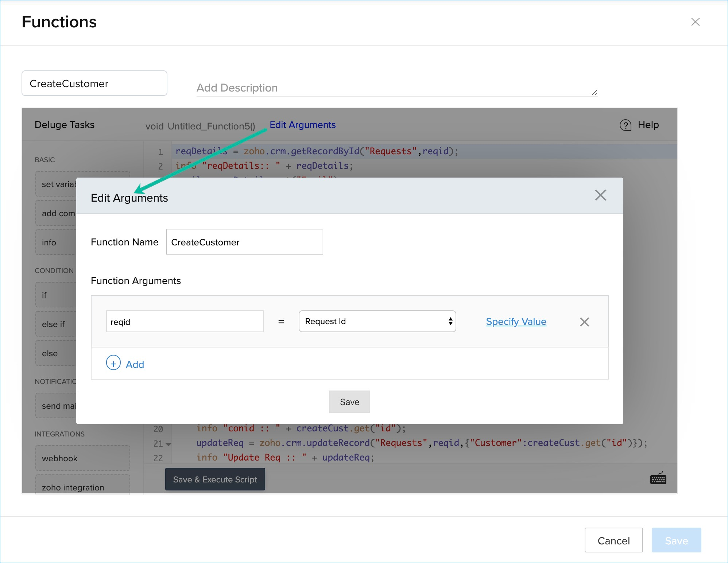Screen dimensions: 728x563
Task: Click the bottom-right Save button
Action: coord(676,540)
